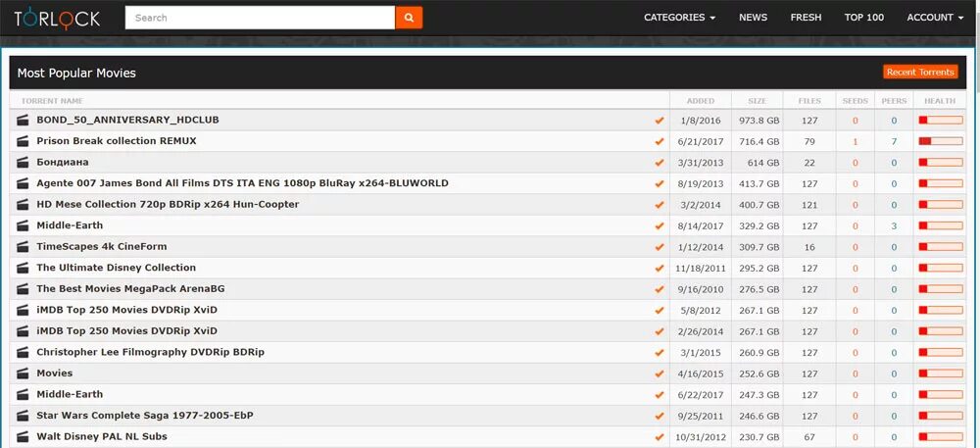Click the Most Popular Movies heading
This screenshot has width=980, height=448.
(76, 74)
